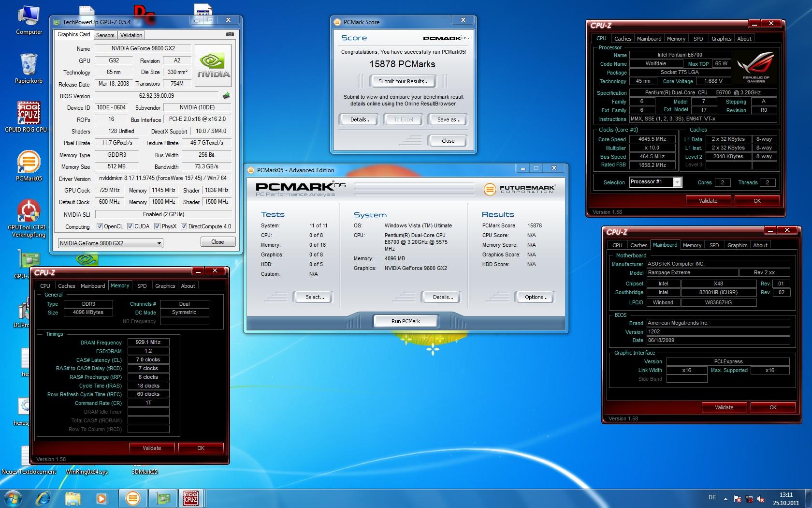Click Details button in PCMark Score window

[x=360, y=120]
